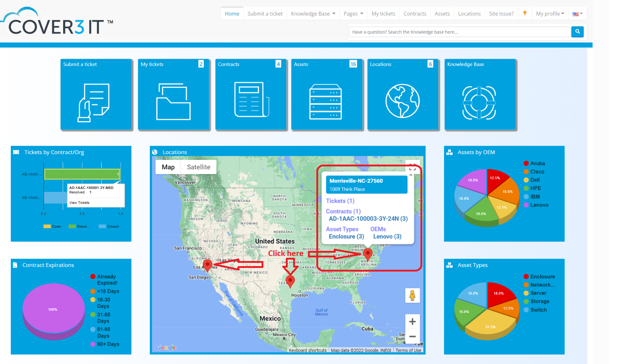Toggle Closed series in tickets chart legend
Image resolution: width=620 pixels, height=364 pixels.
(109, 227)
